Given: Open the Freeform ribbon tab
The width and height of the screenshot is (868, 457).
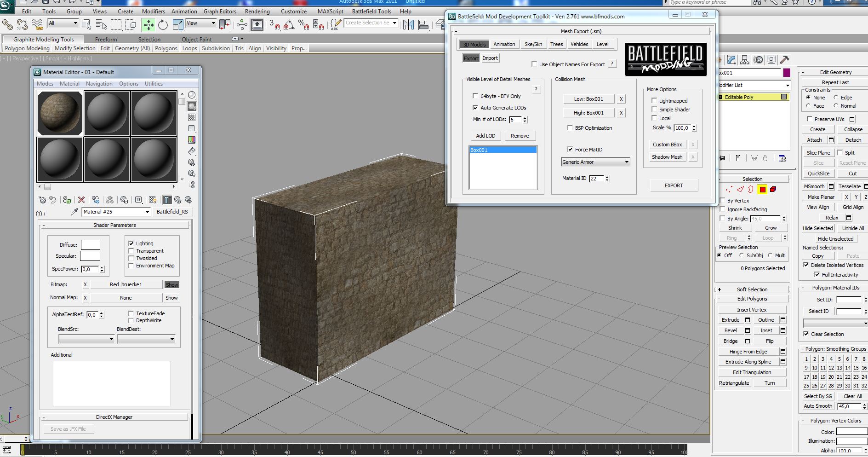Looking at the screenshot, I should point(106,40).
